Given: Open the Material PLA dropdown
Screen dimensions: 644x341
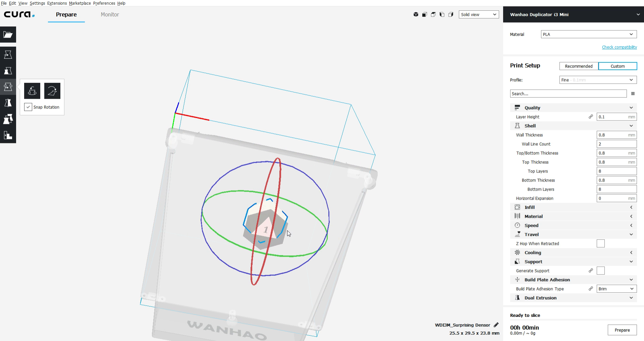Looking at the screenshot, I should click(x=589, y=34).
